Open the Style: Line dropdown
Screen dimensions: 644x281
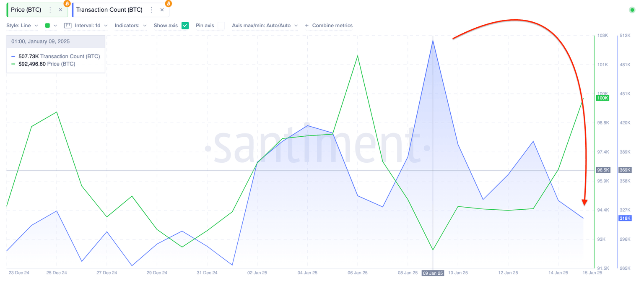22,26
